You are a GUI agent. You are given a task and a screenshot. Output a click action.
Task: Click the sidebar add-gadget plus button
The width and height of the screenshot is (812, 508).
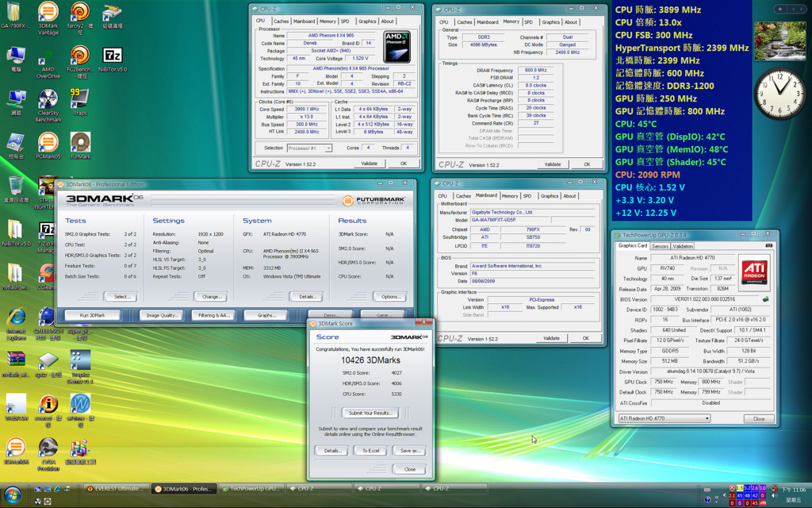(x=780, y=9)
